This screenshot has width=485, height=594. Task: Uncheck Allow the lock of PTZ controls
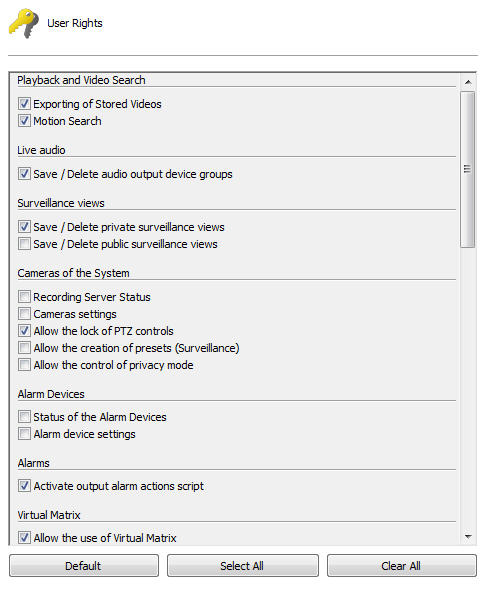click(24, 330)
